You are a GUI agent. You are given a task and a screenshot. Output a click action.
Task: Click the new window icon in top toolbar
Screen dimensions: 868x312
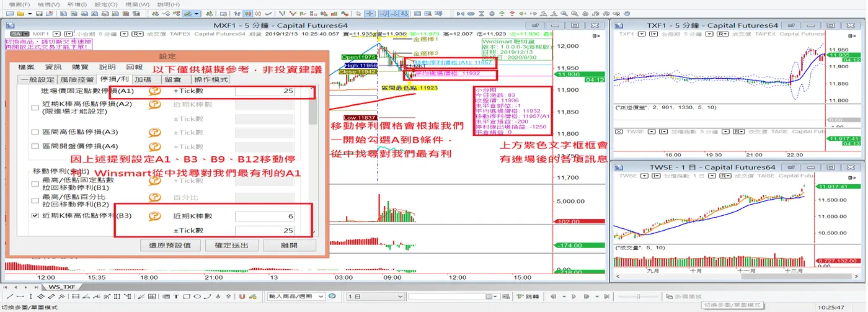[9, 13]
